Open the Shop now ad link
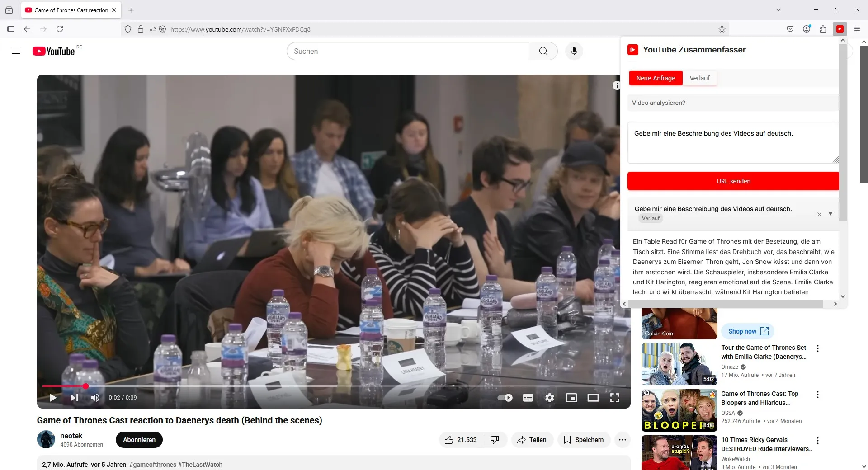Viewport: 868px width, 470px height. tap(748, 331)
